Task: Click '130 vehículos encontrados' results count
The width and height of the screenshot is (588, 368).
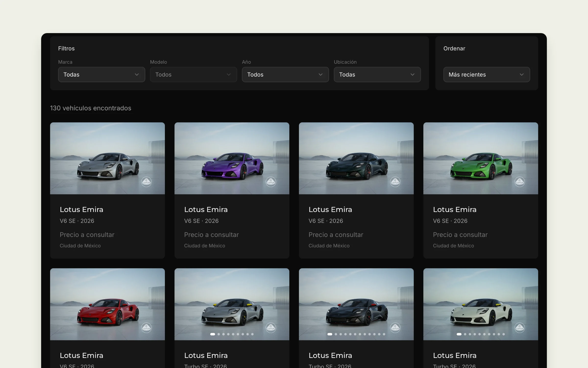Action: pos(91,108)
